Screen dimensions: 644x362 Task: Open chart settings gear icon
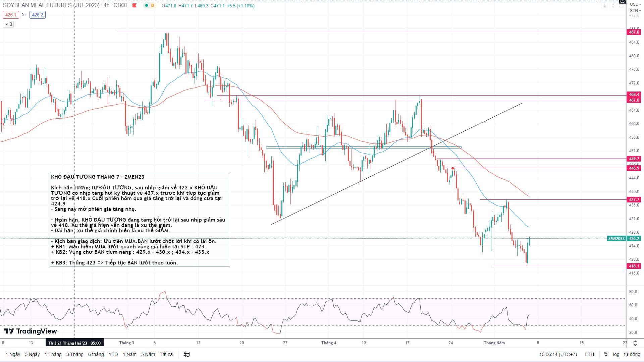[635, 343]
